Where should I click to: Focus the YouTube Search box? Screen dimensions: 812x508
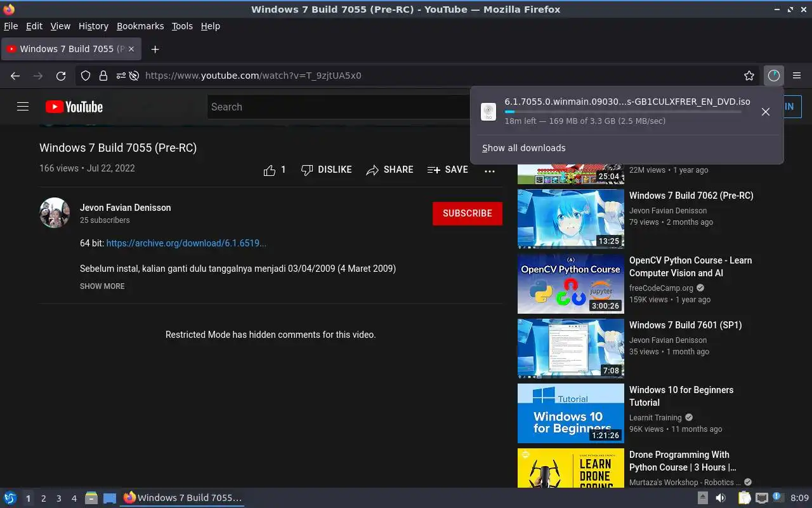pos(339,107)
